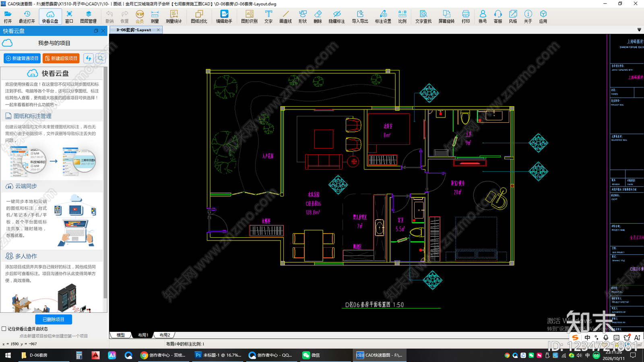Select the 删除 eraser tool
Screen dimensions: 644x362
tap(318, 17)
